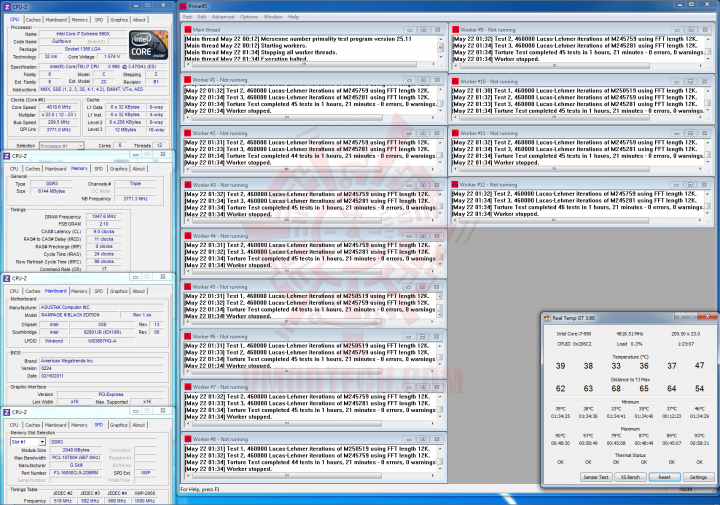Click the Worker #4 window icon
The width and height of the screenshot is (720, 505).
point(188,236)
